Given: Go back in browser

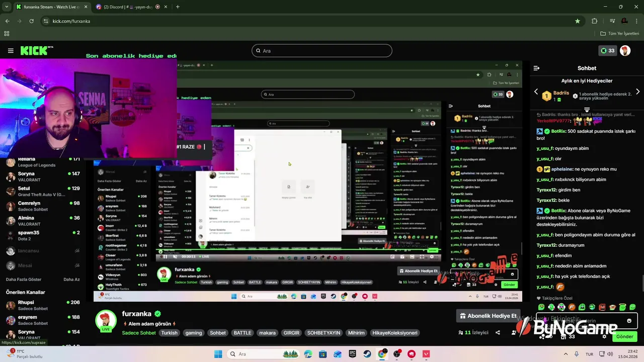Looking at the screenshot, I should coord(7,21).
